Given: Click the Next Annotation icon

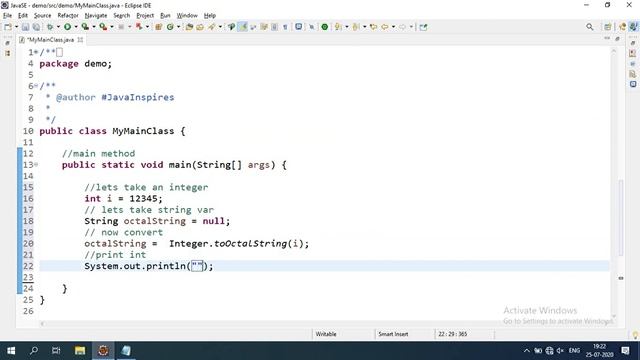Looking at the screenshot, I should point(338,27).
